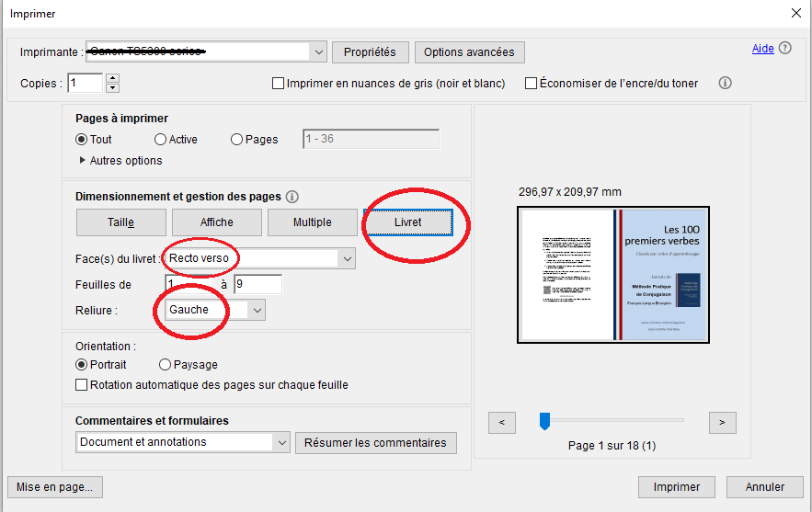
Task: Click the page sizing info icon
Action: pyautogui.click(x=292, y=197)
